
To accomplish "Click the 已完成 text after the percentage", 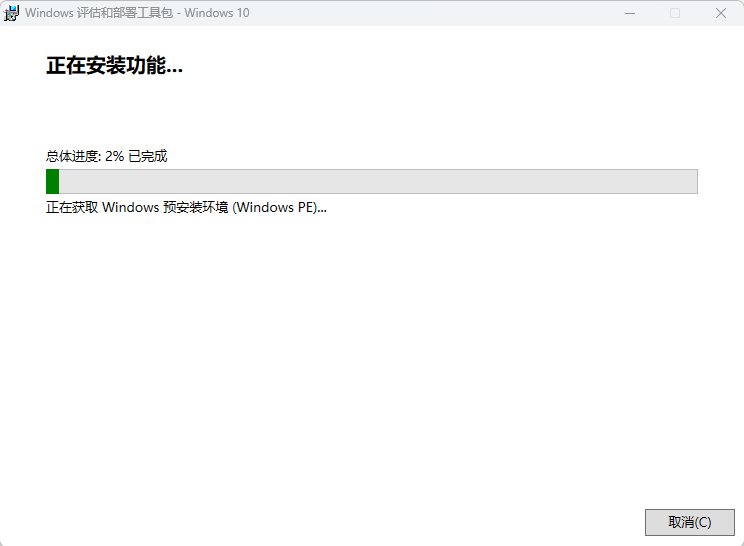I will [x=147, y=156].
